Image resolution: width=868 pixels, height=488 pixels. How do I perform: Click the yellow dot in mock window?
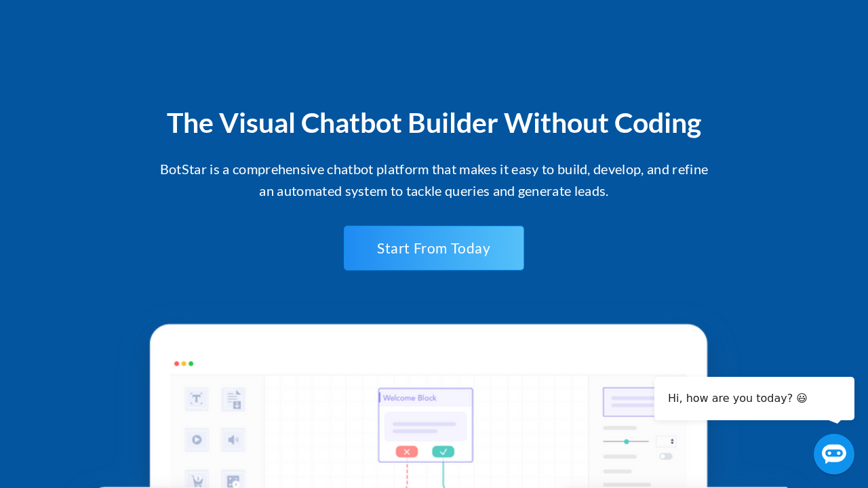[x=184, y=364]
